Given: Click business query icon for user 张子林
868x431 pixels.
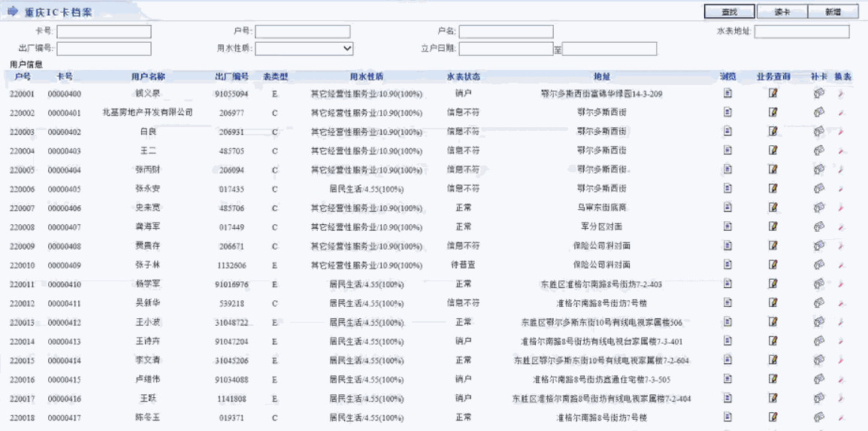Looking at the screenshot, I should coord(773,265).
